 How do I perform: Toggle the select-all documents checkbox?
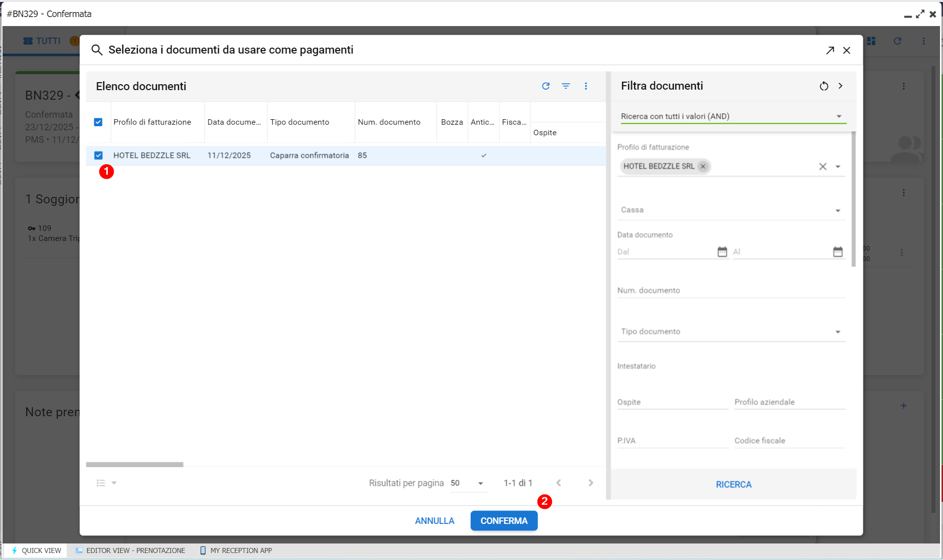point(98,122)
